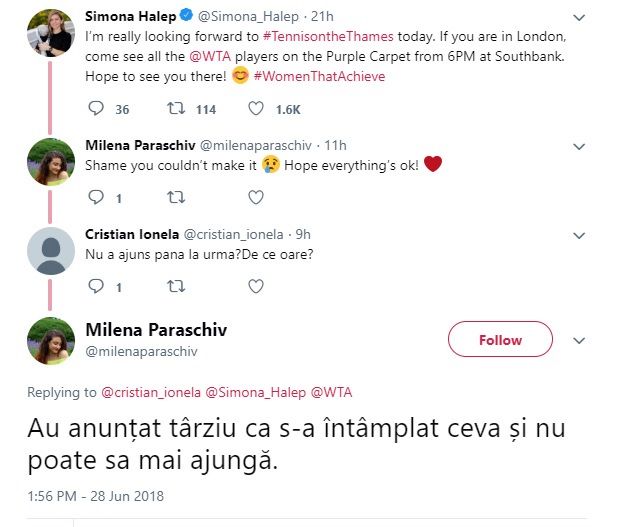Open options chevron on Simona Halep's tweet
631x527 pixels.
(579, 17)
